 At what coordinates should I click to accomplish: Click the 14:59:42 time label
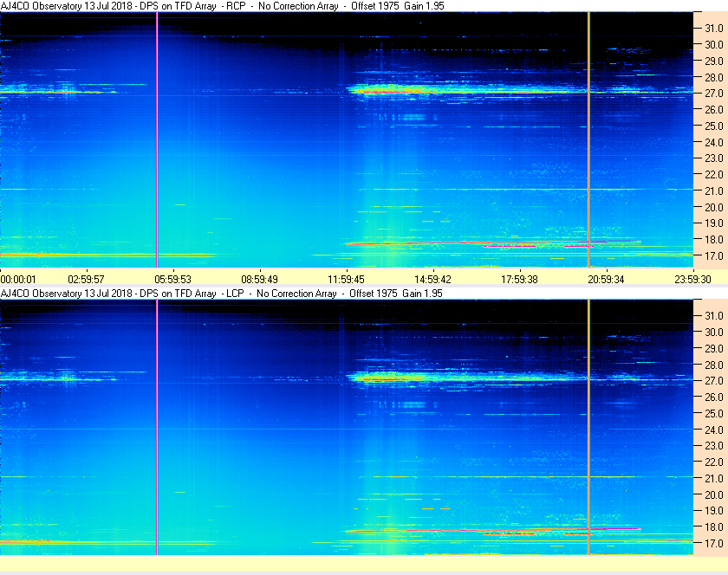[x=432, y=280]
